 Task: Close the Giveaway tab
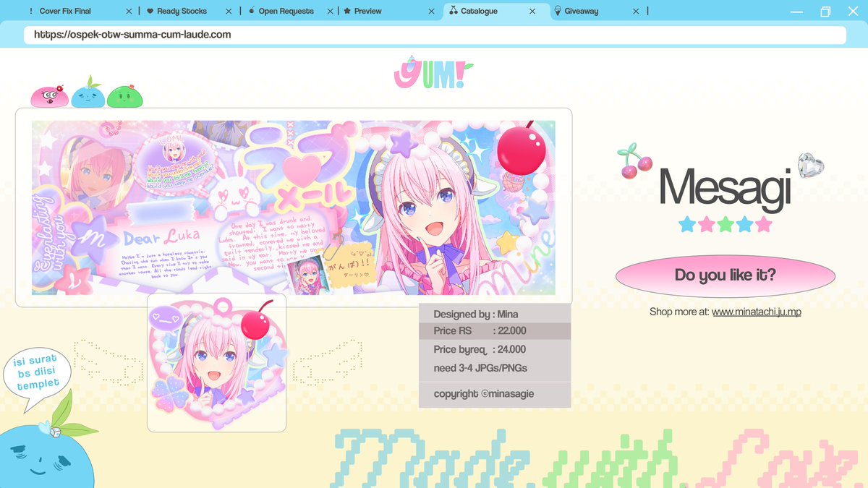point(637,12)
